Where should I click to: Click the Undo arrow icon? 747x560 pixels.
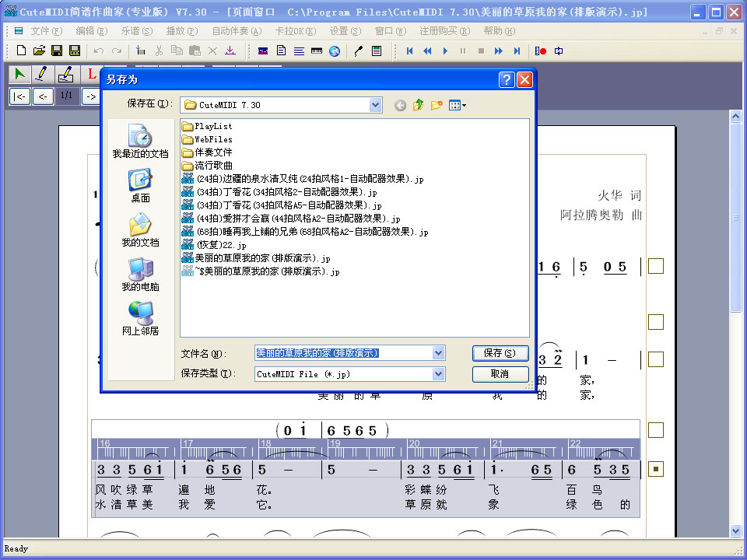[x=99, y=51]
